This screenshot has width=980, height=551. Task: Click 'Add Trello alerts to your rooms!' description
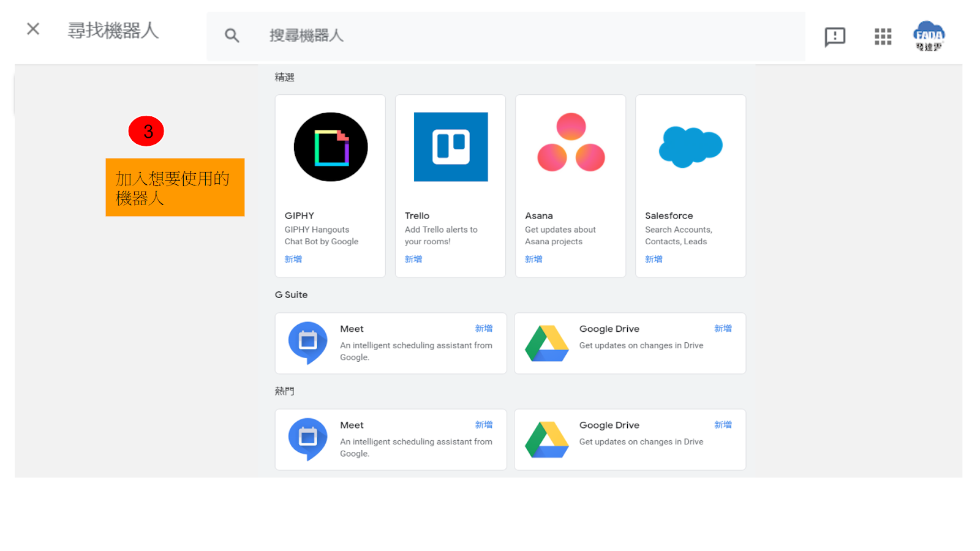441,236
